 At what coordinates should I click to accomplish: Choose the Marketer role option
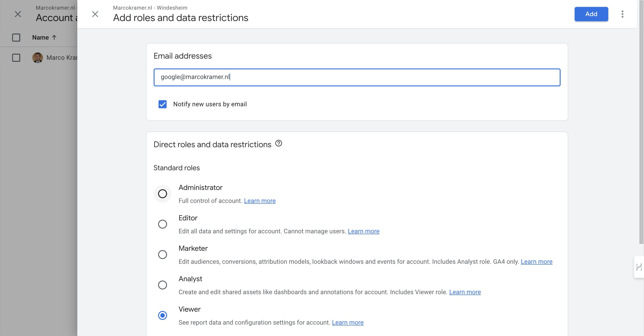click(x=163, y=254)
